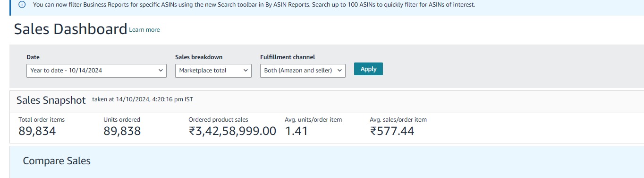
Task: Open the Fulfillment channel dropdown
Action: [x=303, y=71]
